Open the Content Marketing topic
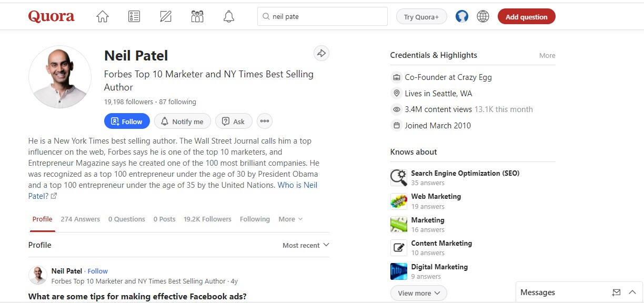 [441, 243]
